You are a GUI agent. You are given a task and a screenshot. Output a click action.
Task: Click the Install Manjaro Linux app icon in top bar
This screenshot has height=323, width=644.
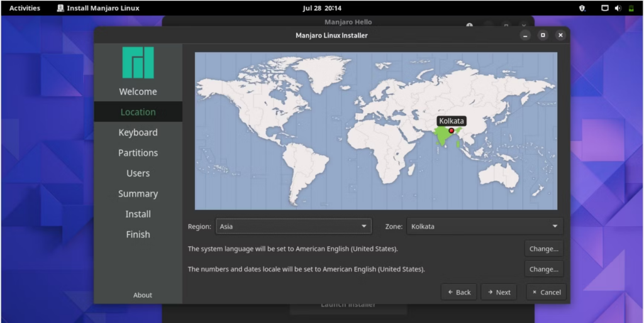60,8
